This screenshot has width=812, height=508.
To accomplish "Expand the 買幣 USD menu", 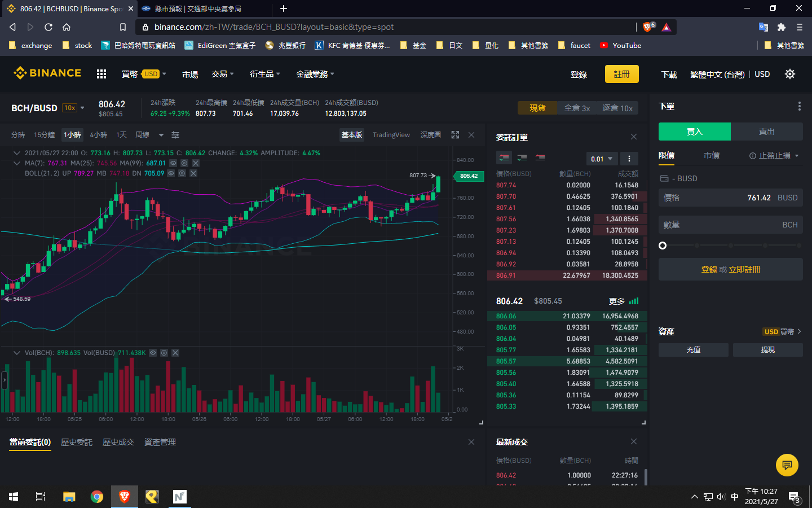I will (144, 74).
